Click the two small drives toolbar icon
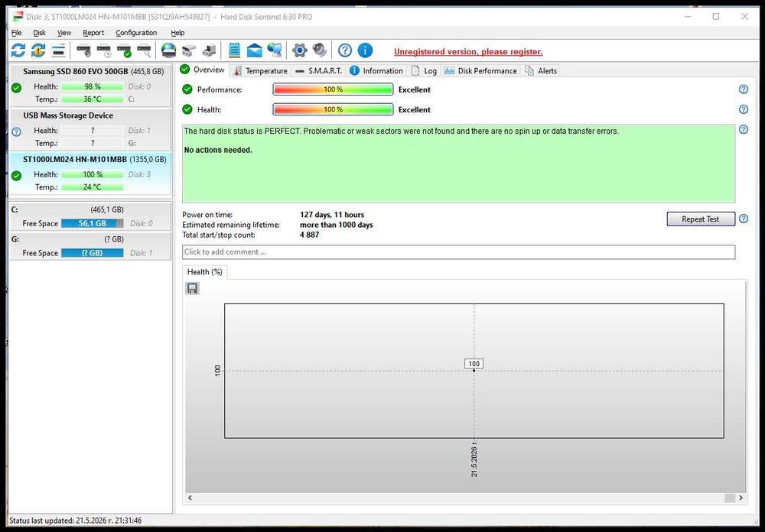 pyautogui.click(x=189, y=50)
